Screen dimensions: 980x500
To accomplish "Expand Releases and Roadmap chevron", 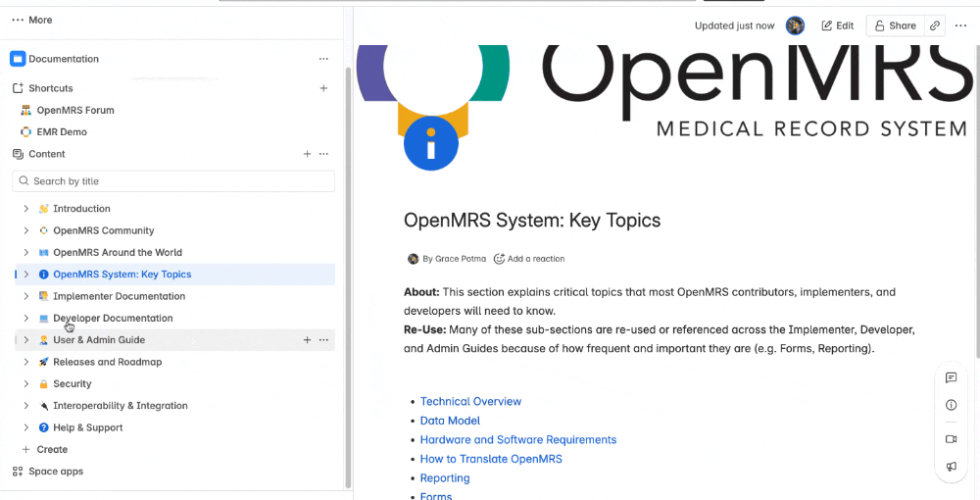I will click(26, 362).
